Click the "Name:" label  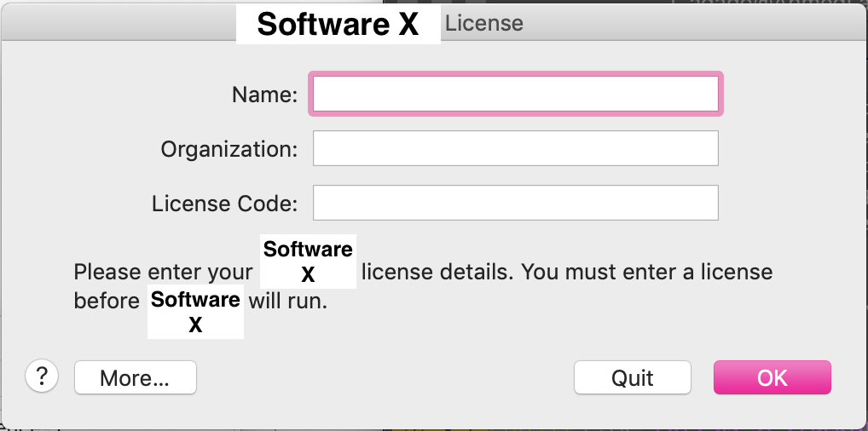click(264, 95)
